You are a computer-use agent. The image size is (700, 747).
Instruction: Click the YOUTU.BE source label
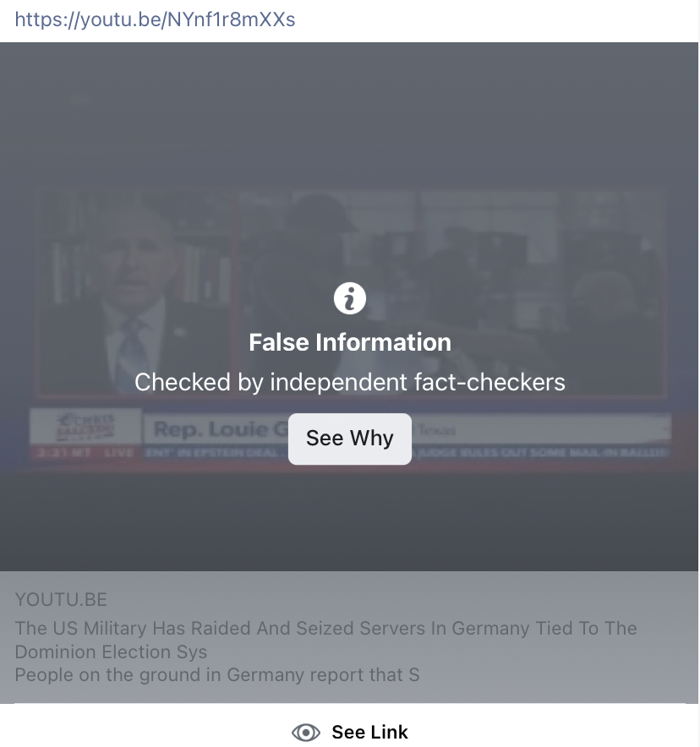click(61, 599)
